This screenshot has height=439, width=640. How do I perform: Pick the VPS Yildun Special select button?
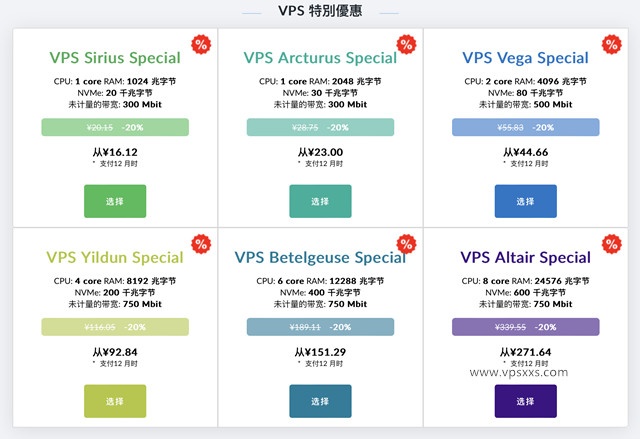pyautogui.click(x=115, y=401)
